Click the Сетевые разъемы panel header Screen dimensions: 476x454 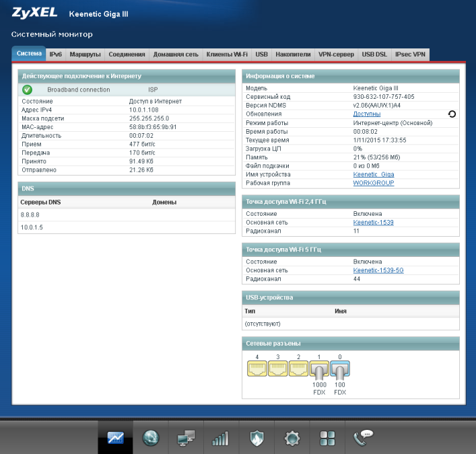[351, 344]
